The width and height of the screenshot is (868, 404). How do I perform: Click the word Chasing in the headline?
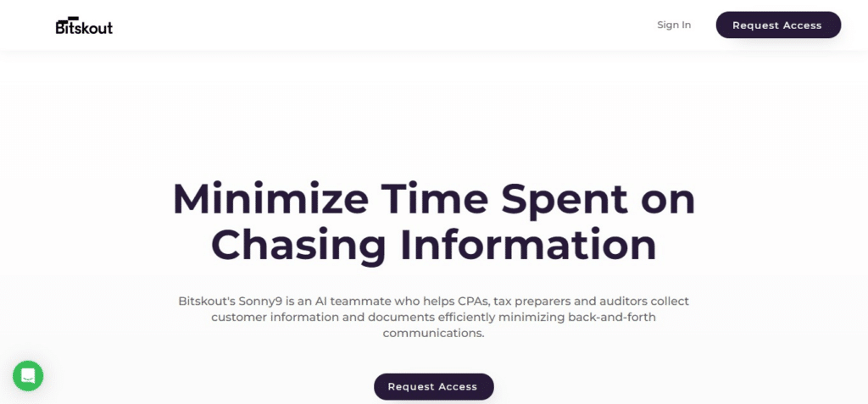pos(298,246)
